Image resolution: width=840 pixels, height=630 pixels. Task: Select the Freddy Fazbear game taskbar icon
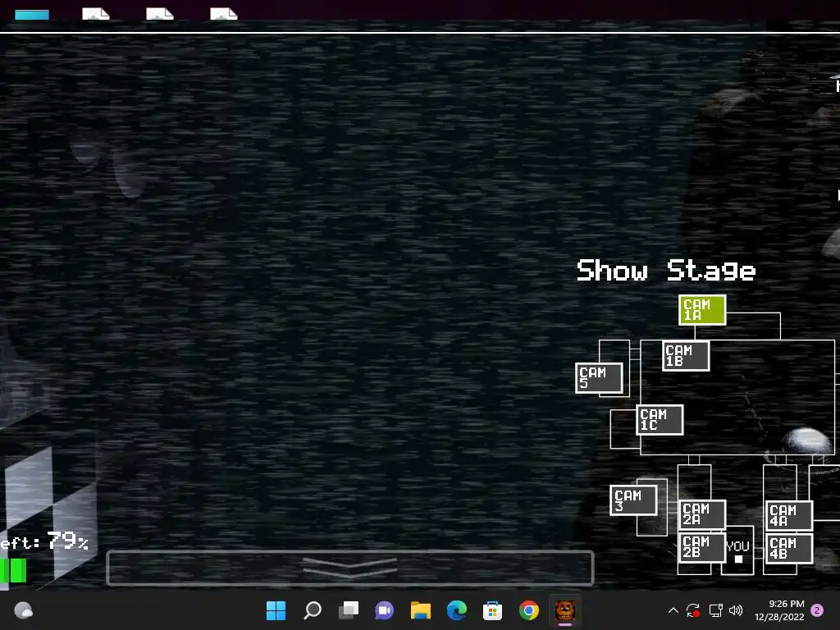click(x=564, y=610)
